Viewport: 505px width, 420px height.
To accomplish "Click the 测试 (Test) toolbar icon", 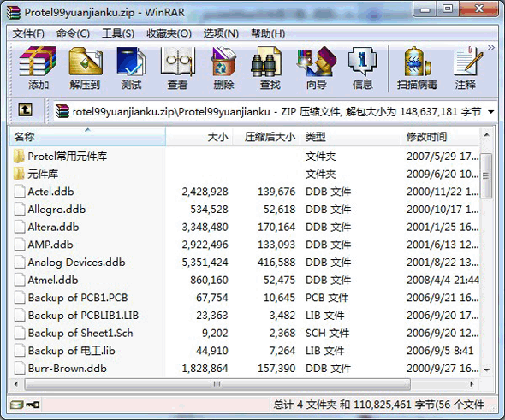I will click(x=131, y=68).
